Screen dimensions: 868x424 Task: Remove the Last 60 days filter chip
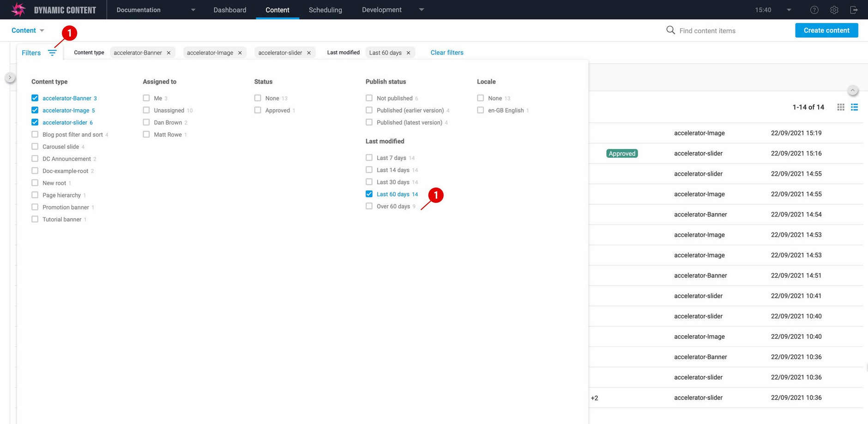click(408, 53)
